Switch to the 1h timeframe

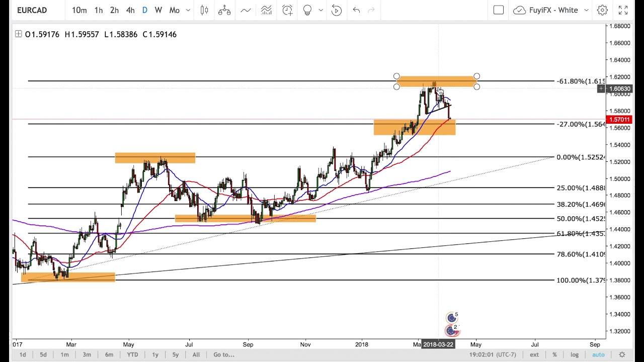[99, 10]
